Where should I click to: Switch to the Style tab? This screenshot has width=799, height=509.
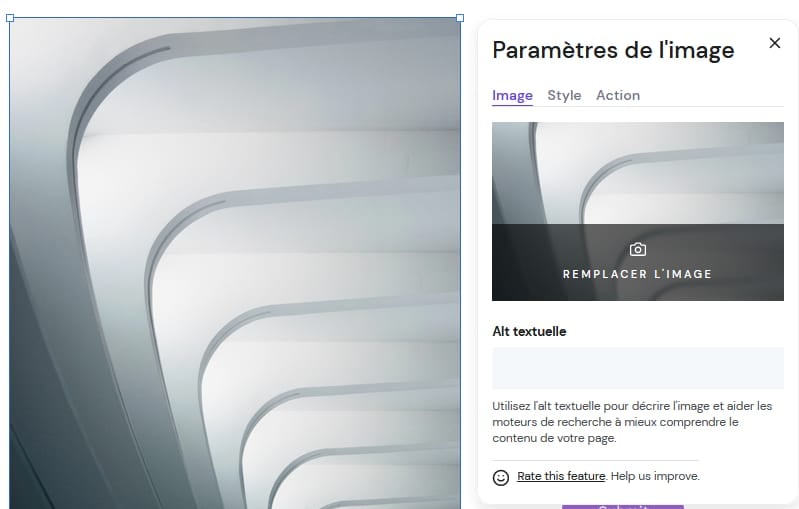(x=564, y=95)
